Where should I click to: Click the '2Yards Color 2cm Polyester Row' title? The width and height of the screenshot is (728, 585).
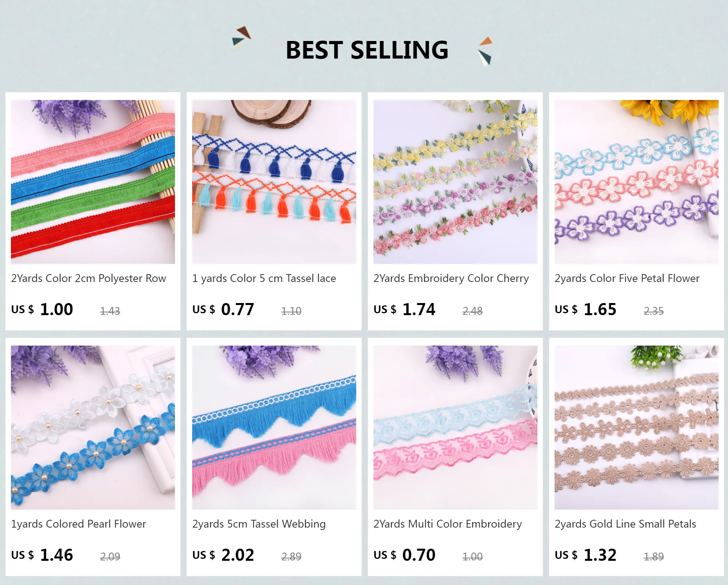89,278
